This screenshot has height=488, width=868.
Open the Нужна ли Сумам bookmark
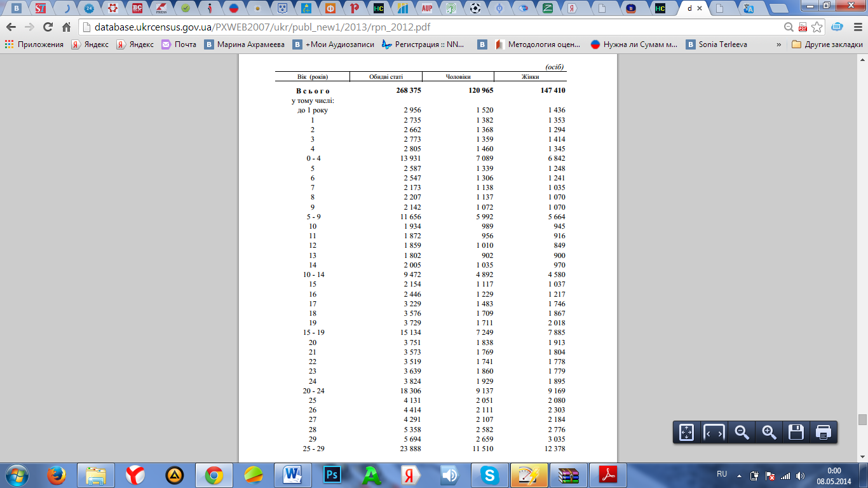[634, 44]
